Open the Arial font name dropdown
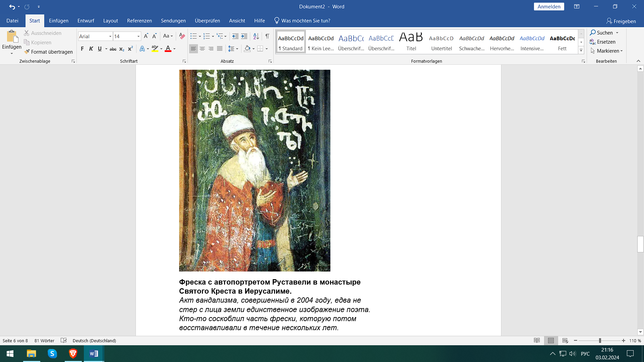The image size is (644, 362). [x=110, y=36]
